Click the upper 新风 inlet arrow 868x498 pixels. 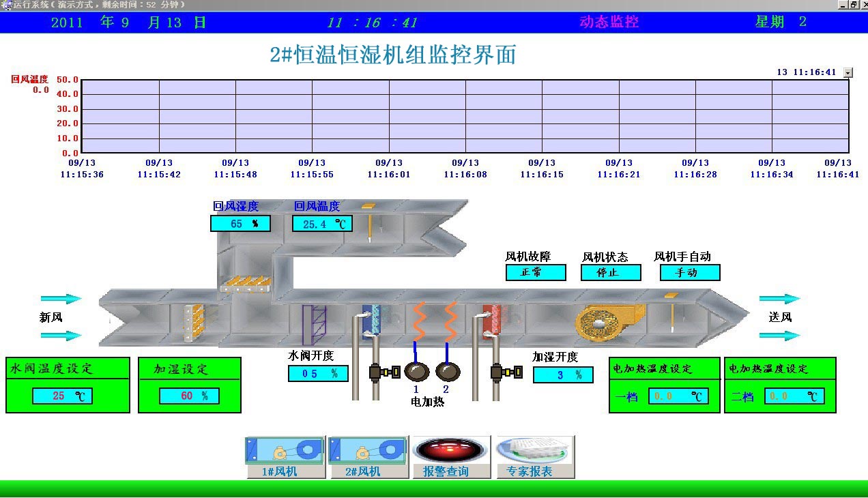[x=61, y=299]
